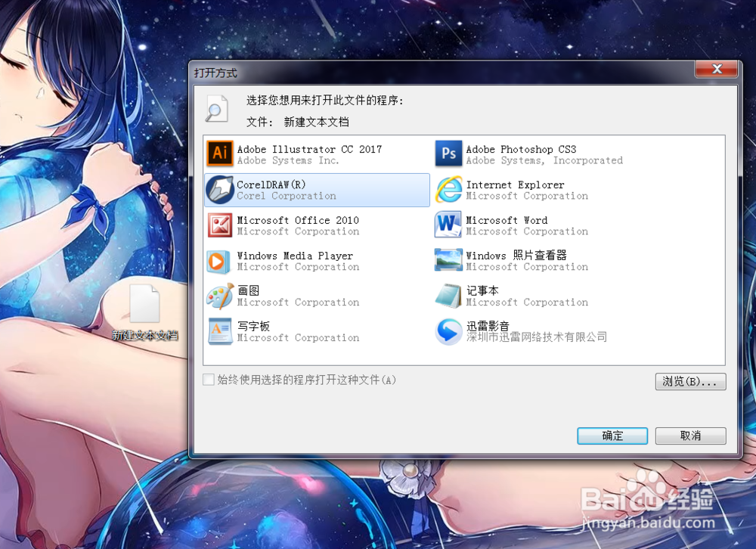This screenshot has height=549, width=756.
Task: Open the 浏览(B)... browse button
Action: (690, 381)
